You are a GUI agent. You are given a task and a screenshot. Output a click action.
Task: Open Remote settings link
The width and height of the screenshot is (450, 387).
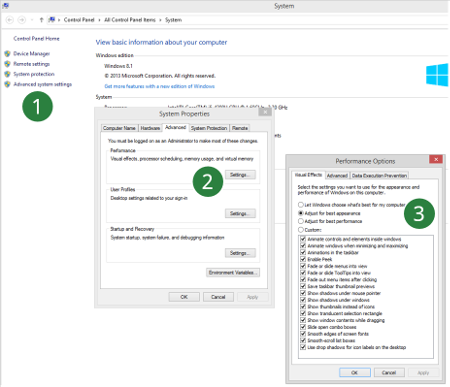(x=32, y=64)
